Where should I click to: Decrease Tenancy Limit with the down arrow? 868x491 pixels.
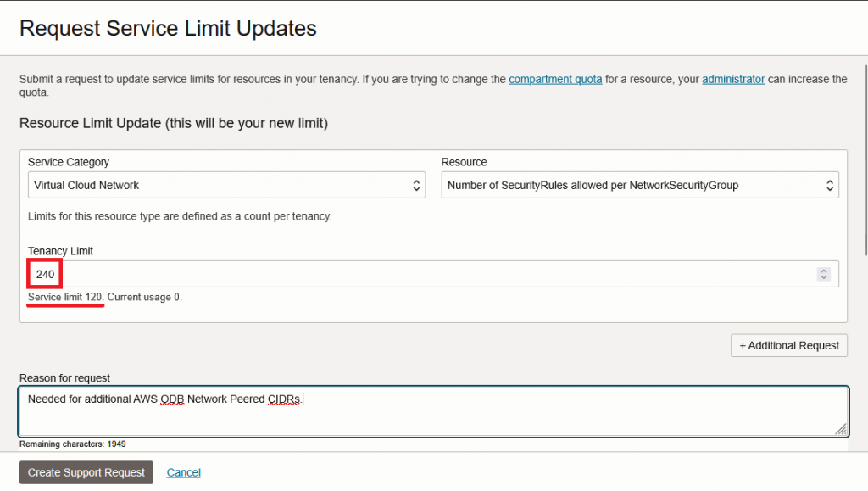(823, 277)
